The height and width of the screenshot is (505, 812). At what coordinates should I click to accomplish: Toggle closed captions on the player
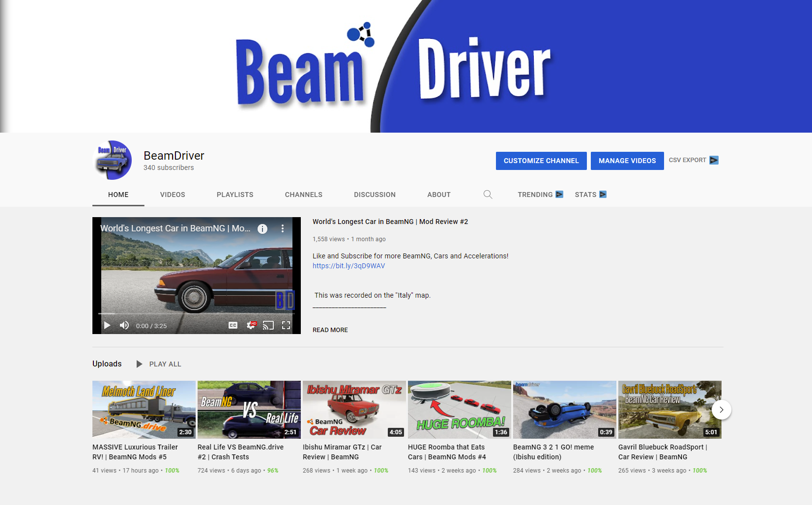(x=233, y=325)
